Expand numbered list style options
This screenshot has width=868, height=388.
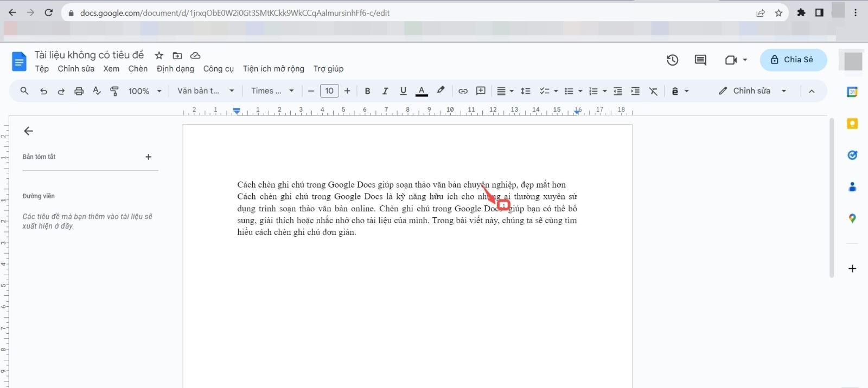604,91
